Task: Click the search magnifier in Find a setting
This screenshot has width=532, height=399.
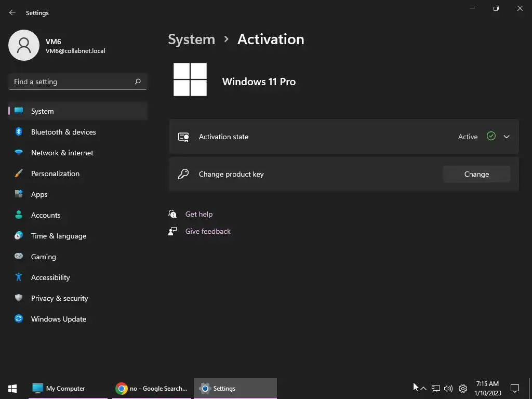Action: click(x=137, y=82)
